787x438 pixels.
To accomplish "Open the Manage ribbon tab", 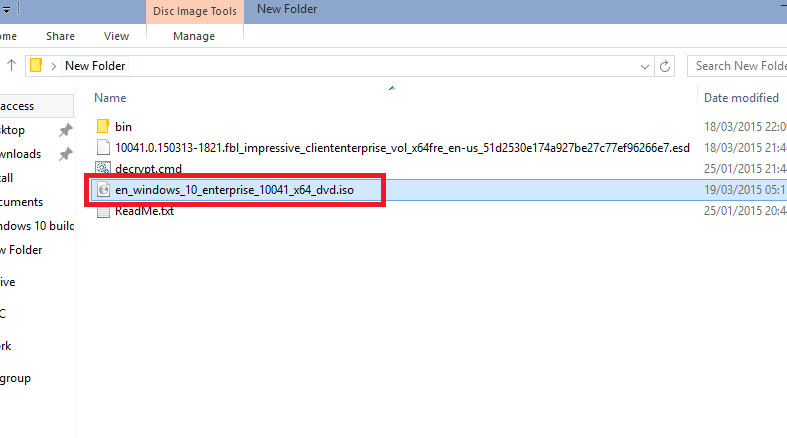I will coord(194,36).
